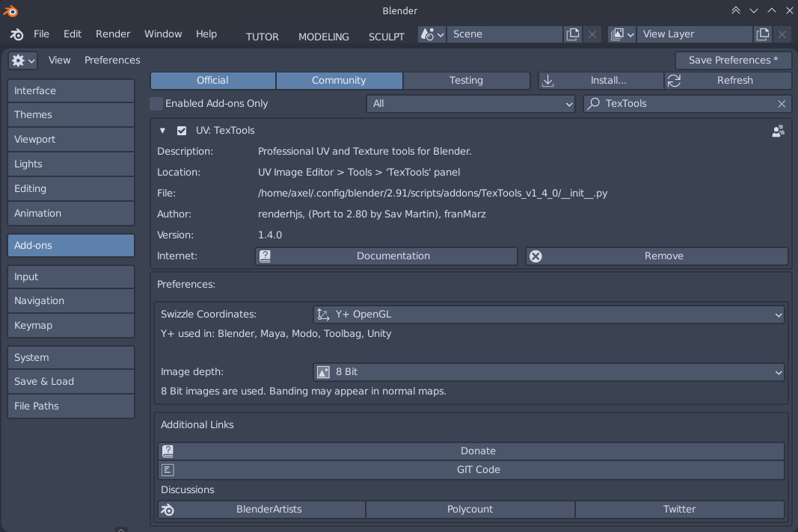Open the editor type gear dropdown
The image size is (798, 532).
(x=23, y=61)
